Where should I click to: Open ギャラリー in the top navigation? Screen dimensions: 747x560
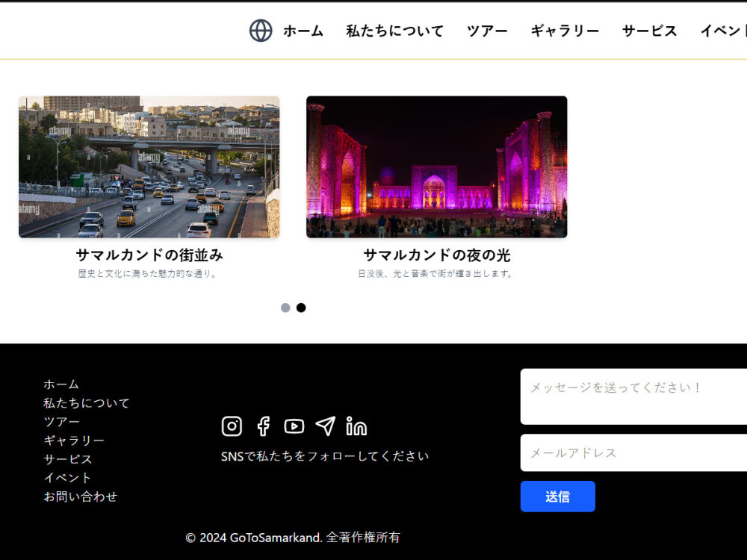tap(565, 31)
